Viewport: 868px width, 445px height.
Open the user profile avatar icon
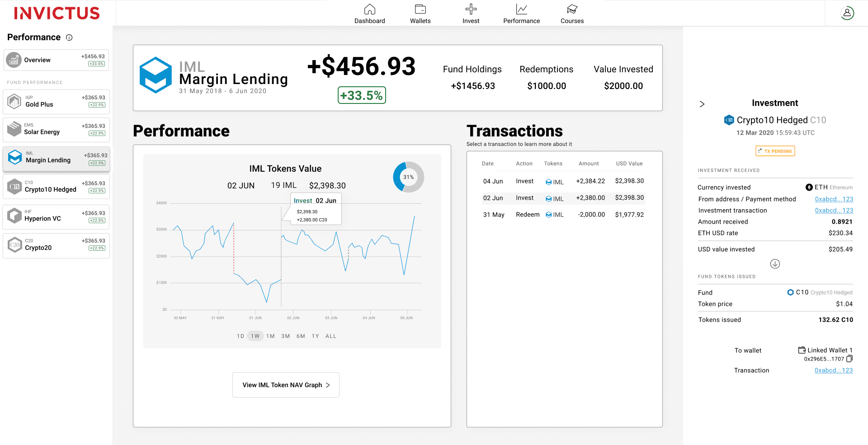click(x=848, y=13)
